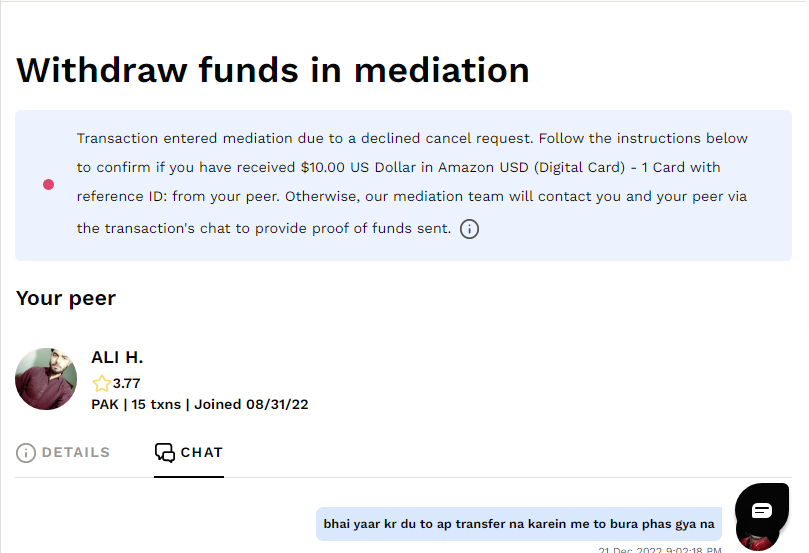Click the info icon in mediation notice

point(469,229)
